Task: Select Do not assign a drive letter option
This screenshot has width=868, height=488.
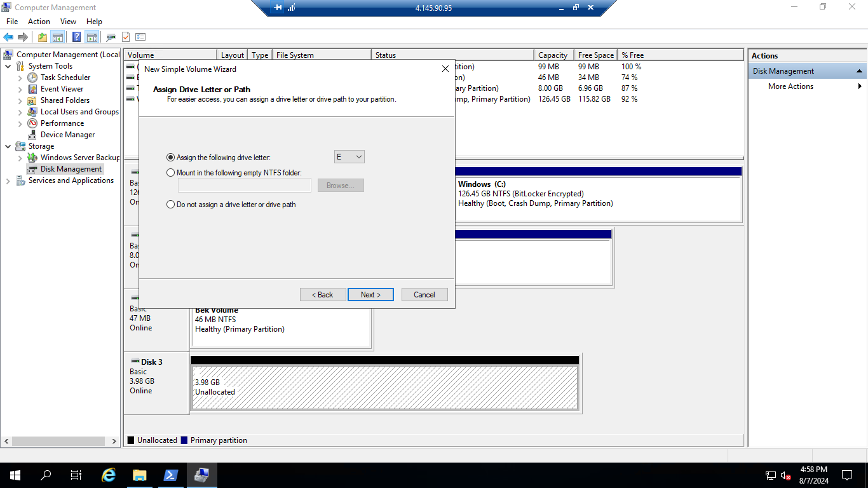Action: point(170,205)
